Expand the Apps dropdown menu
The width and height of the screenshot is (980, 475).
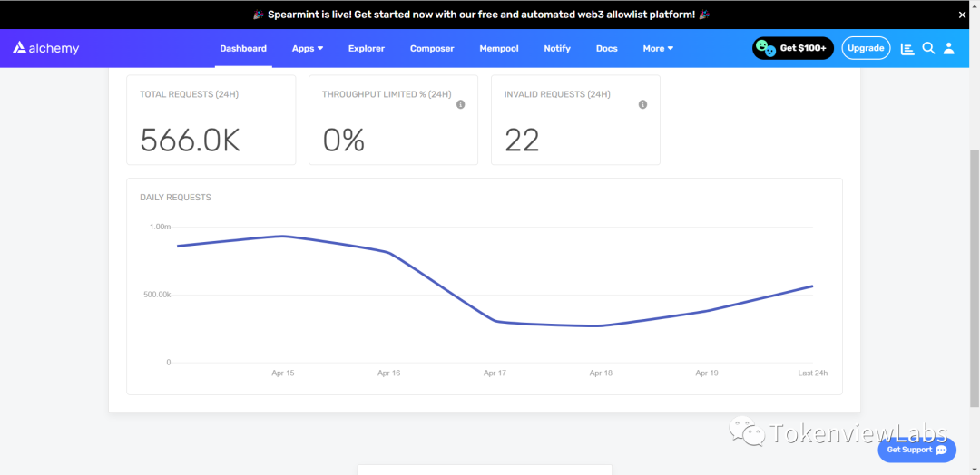(308, 49)
